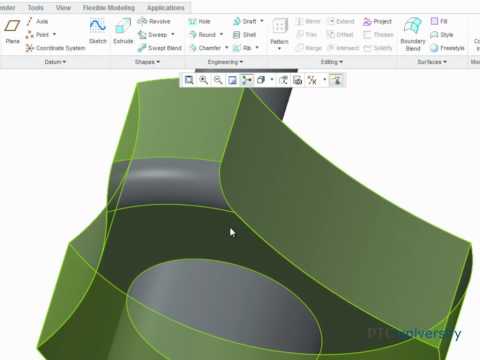The width and height of the screenshot is (480, 360).
Task: Start the Sketch tool
Action: click(98, 32)
